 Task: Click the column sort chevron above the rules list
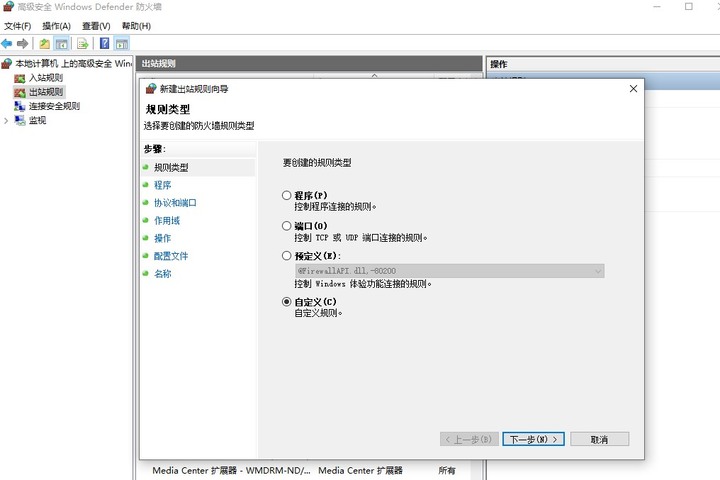pos(375,75)
